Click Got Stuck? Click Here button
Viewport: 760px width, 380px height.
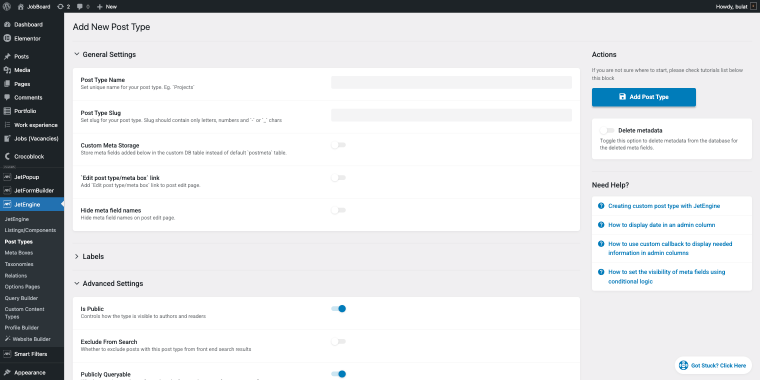click(x=713, y=365)
